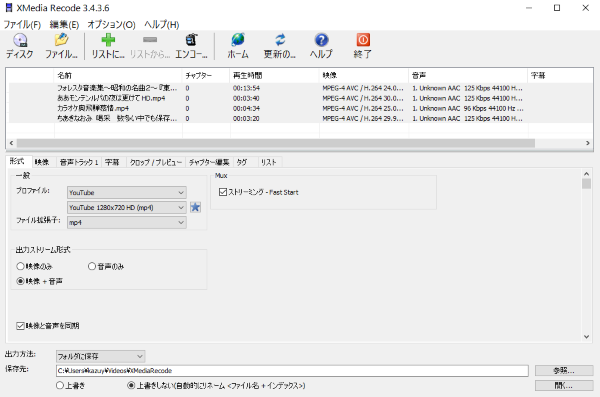Check for updates via 更新の icon
600x397 pixels.
pos(280,46)
